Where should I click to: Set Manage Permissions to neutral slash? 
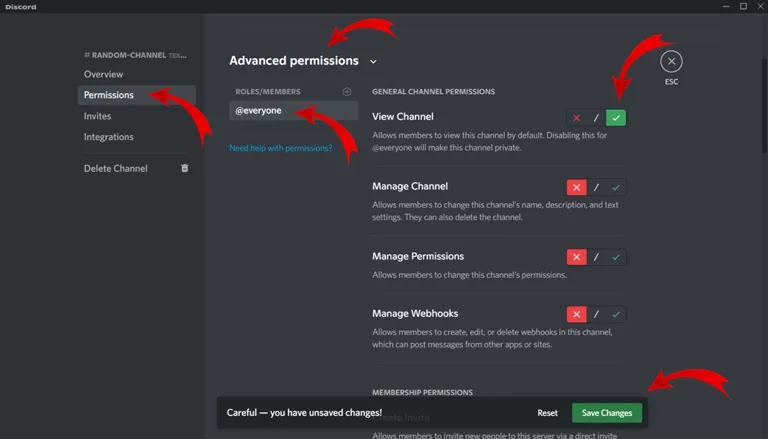click(596, 257)
